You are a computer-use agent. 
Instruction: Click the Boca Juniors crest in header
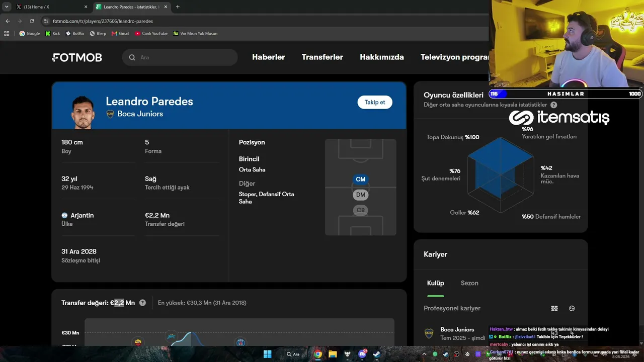(110, 114)
